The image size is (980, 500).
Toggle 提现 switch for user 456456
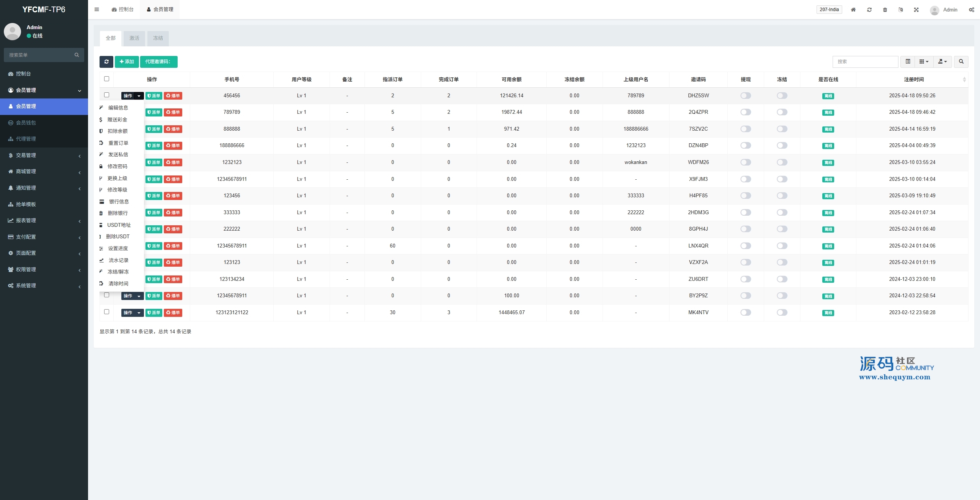[745, 96]
